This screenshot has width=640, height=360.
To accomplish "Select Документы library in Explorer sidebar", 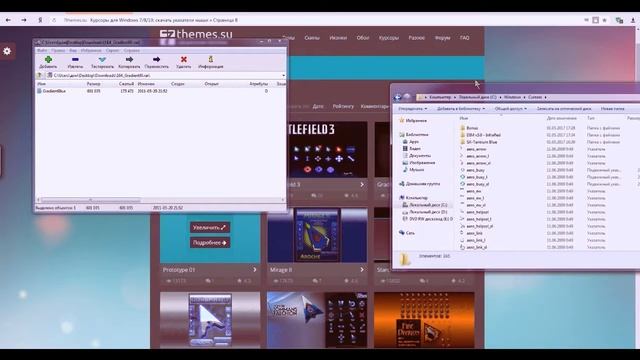I will click(x=416, y=156).
